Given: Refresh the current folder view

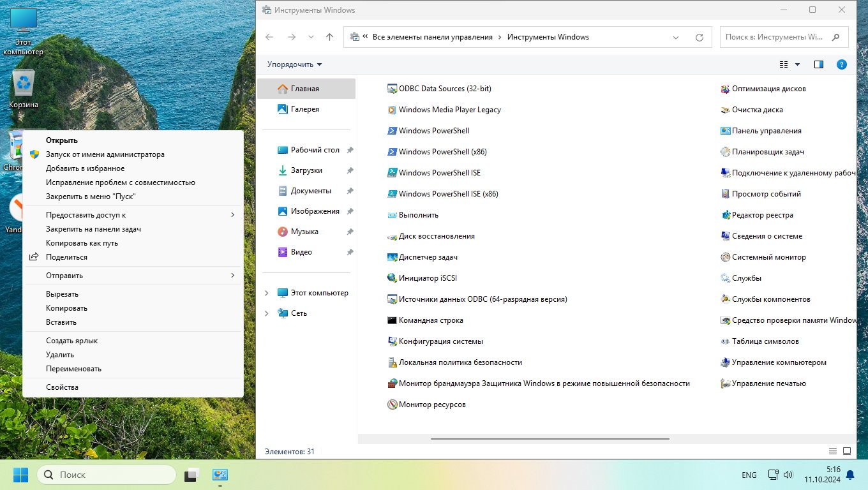Looking at the screenshot, I should click(700, 37).
